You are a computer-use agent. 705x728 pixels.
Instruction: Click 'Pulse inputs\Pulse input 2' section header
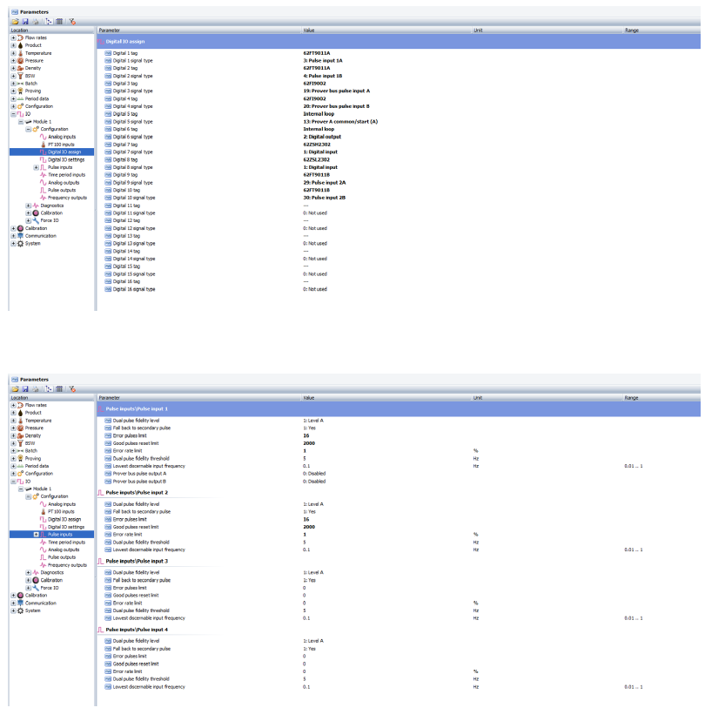point(137,493)
